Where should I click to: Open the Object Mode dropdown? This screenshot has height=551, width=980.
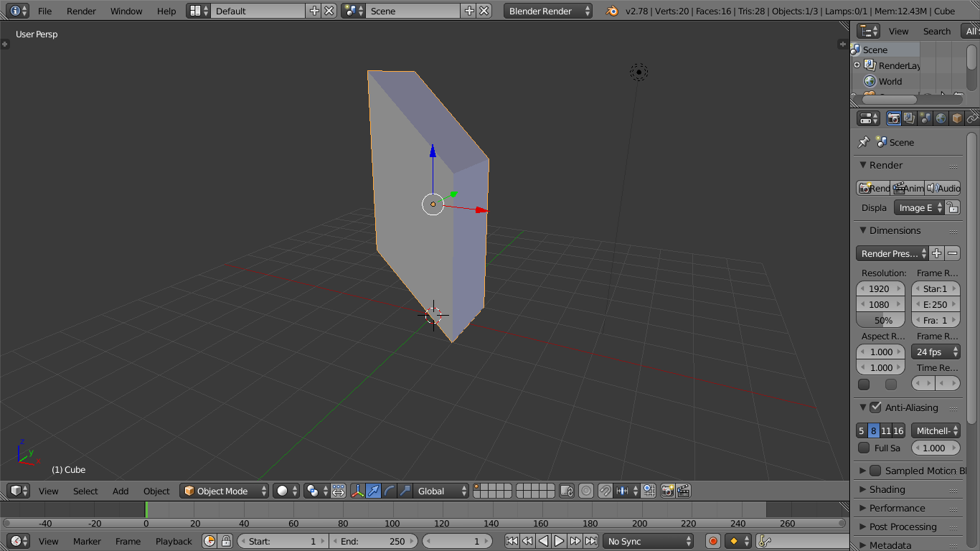click(x=224, y=491)
